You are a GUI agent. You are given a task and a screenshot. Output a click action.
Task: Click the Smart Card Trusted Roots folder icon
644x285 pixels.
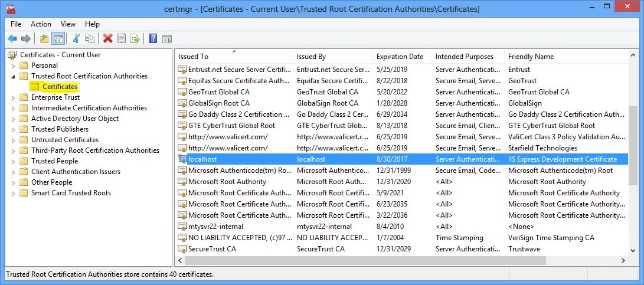pos(24,193)
